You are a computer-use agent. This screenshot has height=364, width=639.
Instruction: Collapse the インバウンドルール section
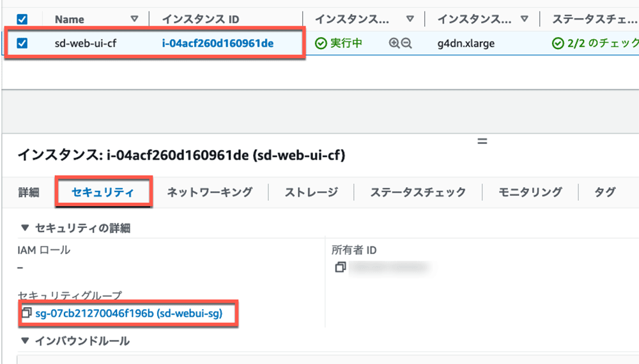point(25,340)
